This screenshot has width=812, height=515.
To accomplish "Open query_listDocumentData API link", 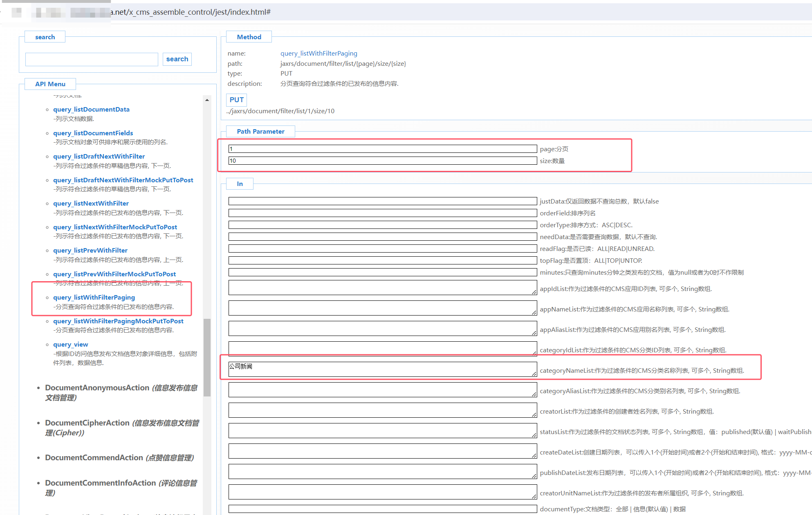I will 91,110.
